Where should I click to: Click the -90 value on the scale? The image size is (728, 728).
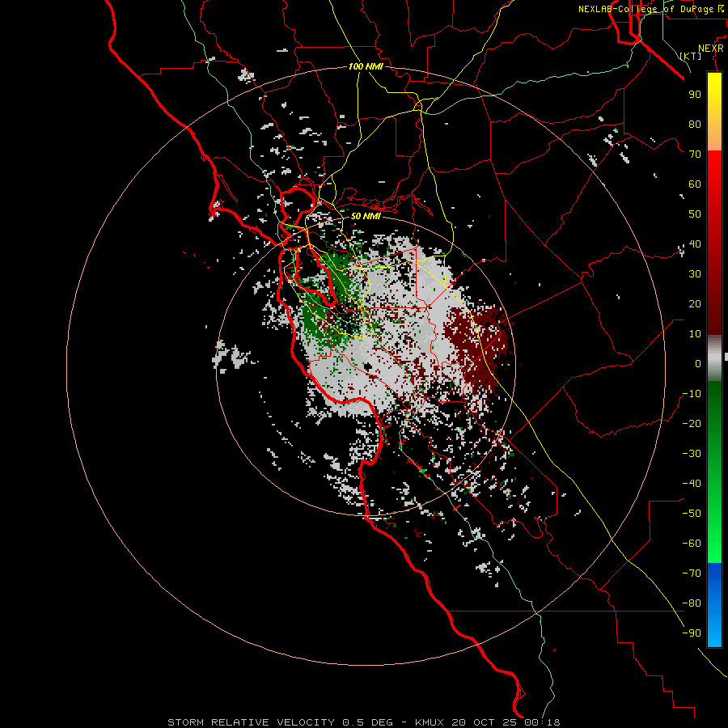(x=692, y=633)
